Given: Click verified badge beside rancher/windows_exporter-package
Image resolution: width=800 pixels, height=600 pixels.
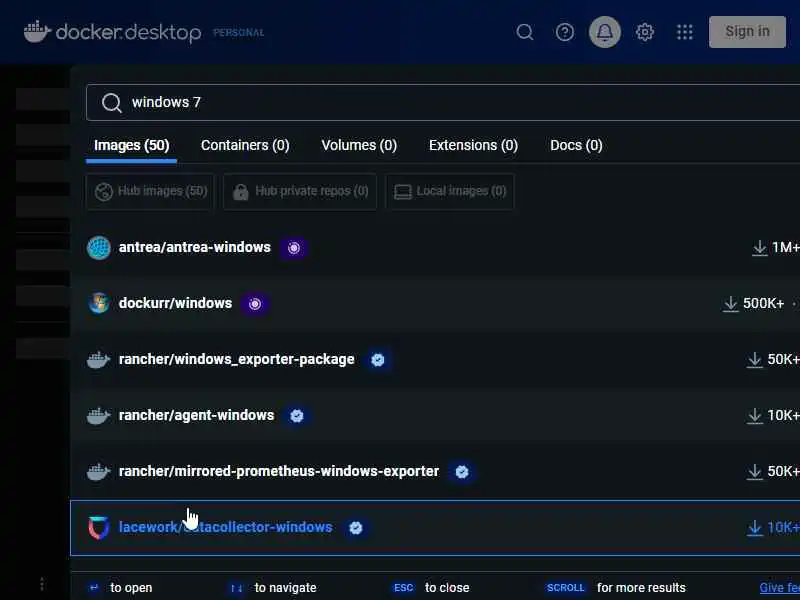Looking at the screenshot, I should (x=378, y=360).
